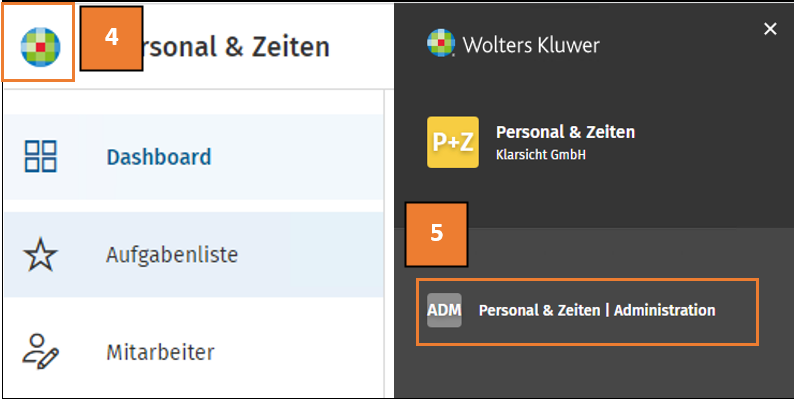Select the Personal & Zeiten heading in the dark panel
This screenshot has width=794, height=399.
(565, 132)
